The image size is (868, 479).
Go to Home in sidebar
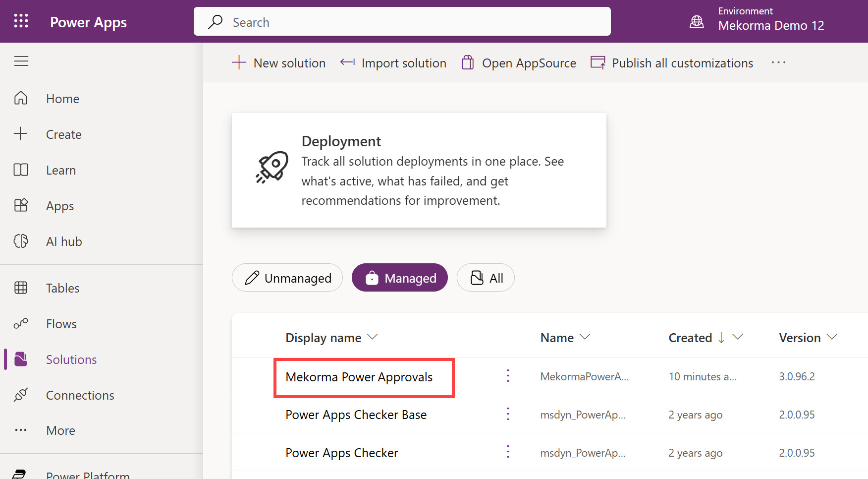pos(62,99)
